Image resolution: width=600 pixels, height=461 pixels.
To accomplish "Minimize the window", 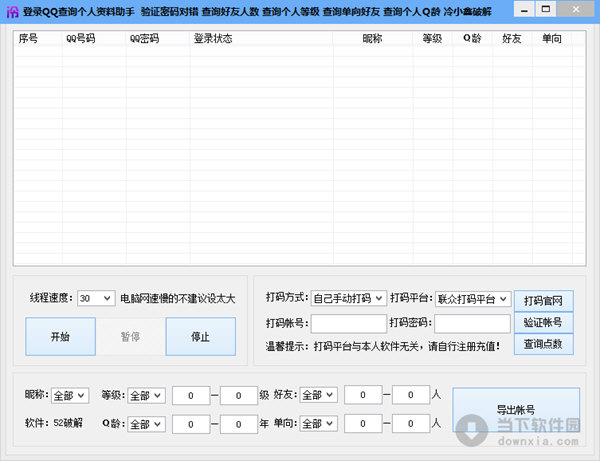I will 524,10.
